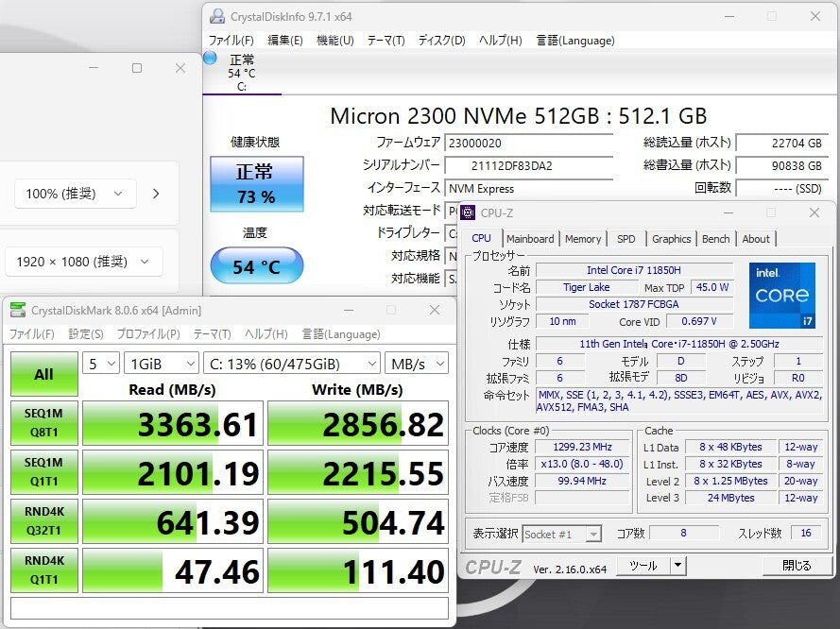Image resolution: width=840 pixels, height=629 pixels.
Task: Open ディスク(D) menu in CrystalDiskInfo
Action: coord(441,41)
